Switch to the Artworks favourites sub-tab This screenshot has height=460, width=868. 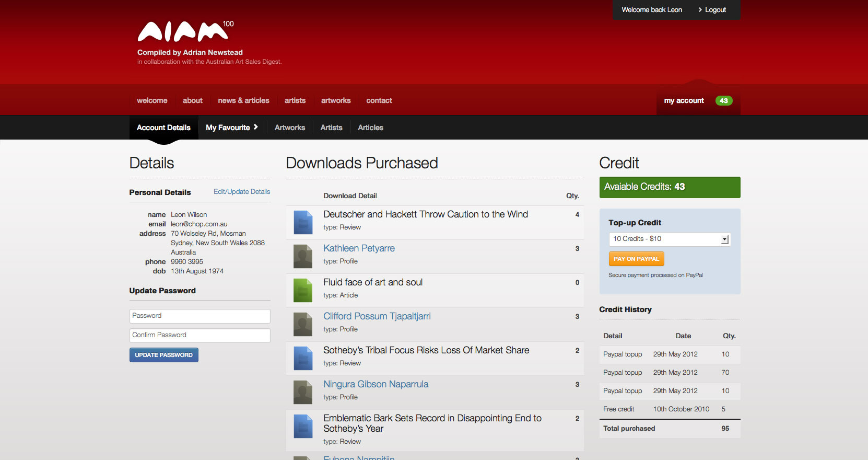click(x=290, y=128)
